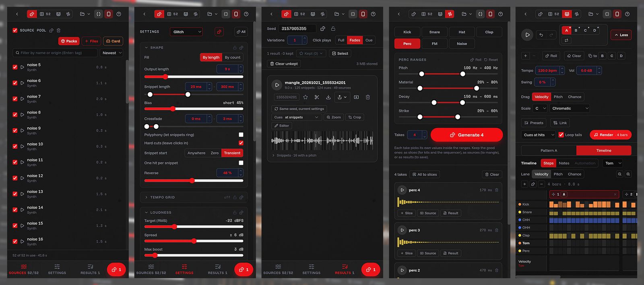Screen dimensions: 644x285
Task: Play the perc 3 take
Action: pyautogui.click(x=402, y=230)
